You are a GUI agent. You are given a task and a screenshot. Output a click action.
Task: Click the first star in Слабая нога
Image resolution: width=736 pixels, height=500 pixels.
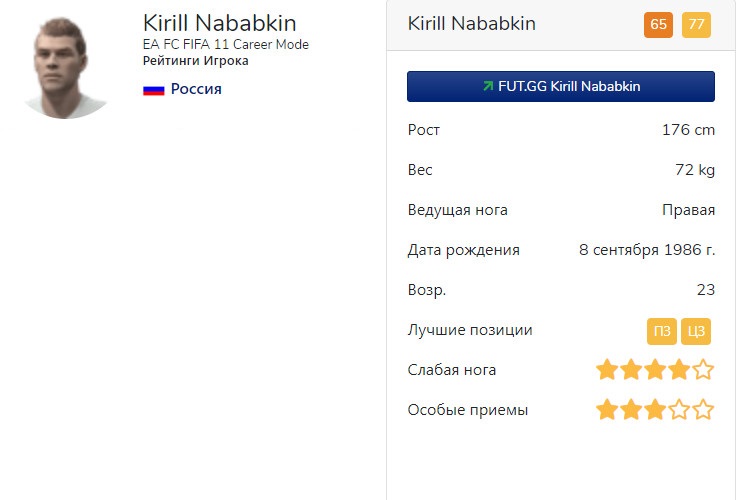coord(607,370)
